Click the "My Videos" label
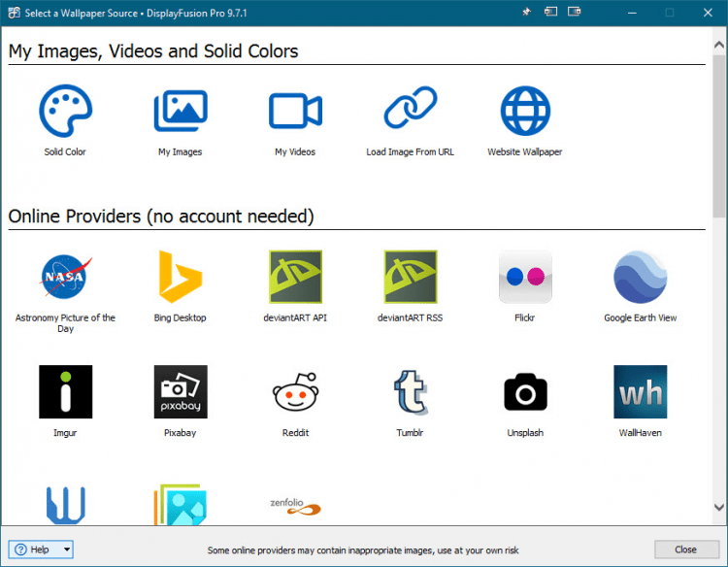Image resolution: width=728 pixels, height=567 pixels. coord(295,151)
